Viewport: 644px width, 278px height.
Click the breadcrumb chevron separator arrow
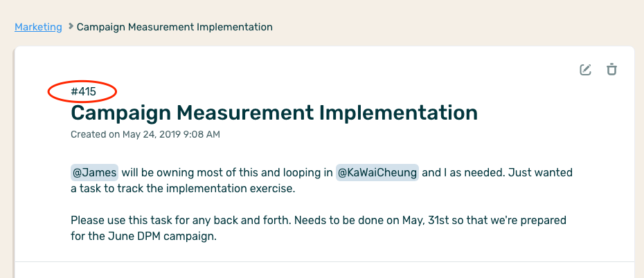[x=70, y=27]
